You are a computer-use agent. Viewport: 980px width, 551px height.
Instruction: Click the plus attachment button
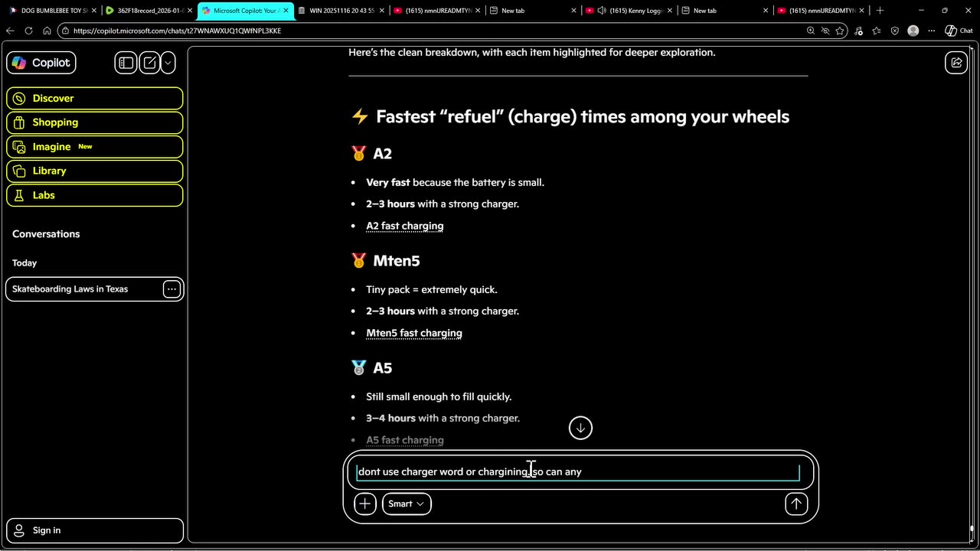click(x=365, y=504)
